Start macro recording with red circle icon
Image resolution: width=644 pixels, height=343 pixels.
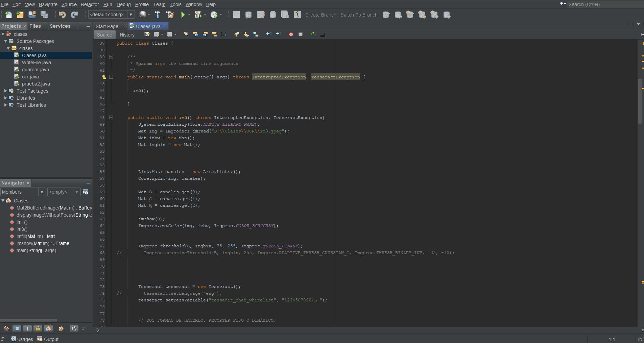pos(291,34)
